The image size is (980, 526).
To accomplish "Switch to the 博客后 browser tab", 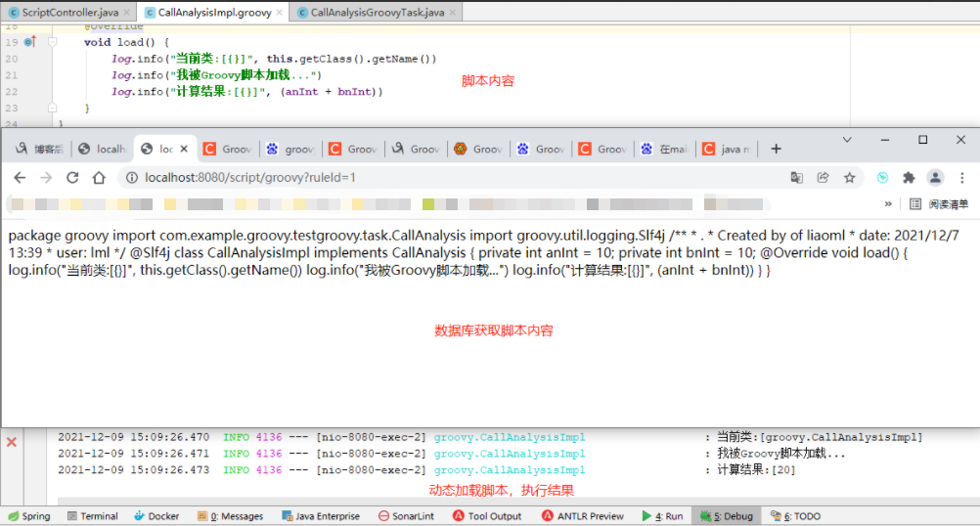I will [40, 149].
